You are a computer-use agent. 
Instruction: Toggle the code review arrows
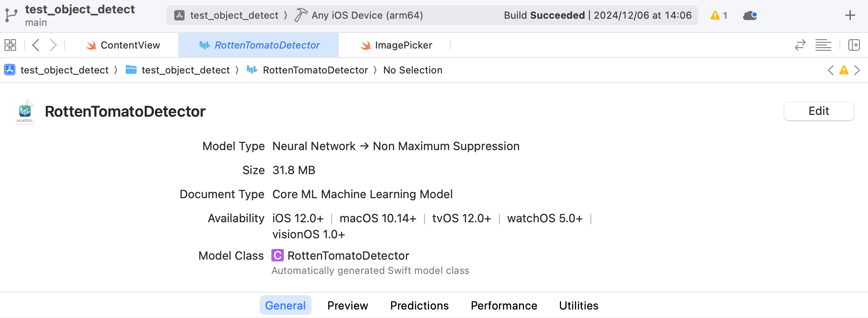(x=800, y=45)
